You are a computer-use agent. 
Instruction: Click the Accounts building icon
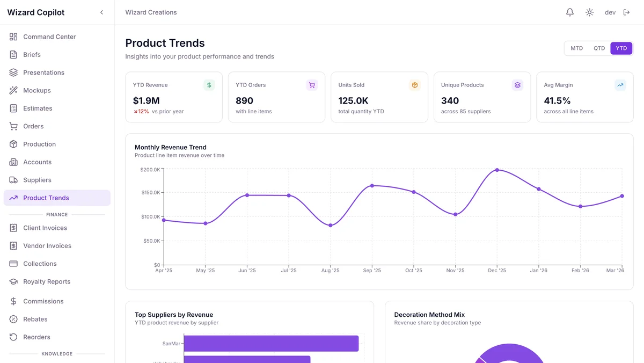point(13,162)
